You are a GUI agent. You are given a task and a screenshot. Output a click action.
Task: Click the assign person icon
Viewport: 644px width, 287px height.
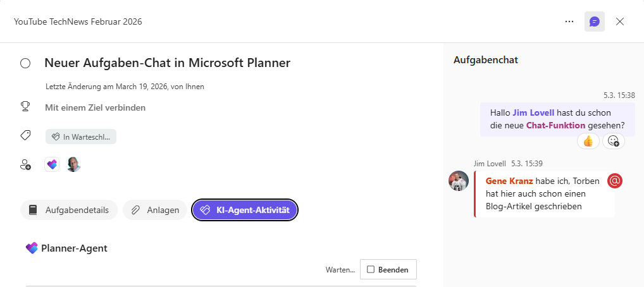25,164
